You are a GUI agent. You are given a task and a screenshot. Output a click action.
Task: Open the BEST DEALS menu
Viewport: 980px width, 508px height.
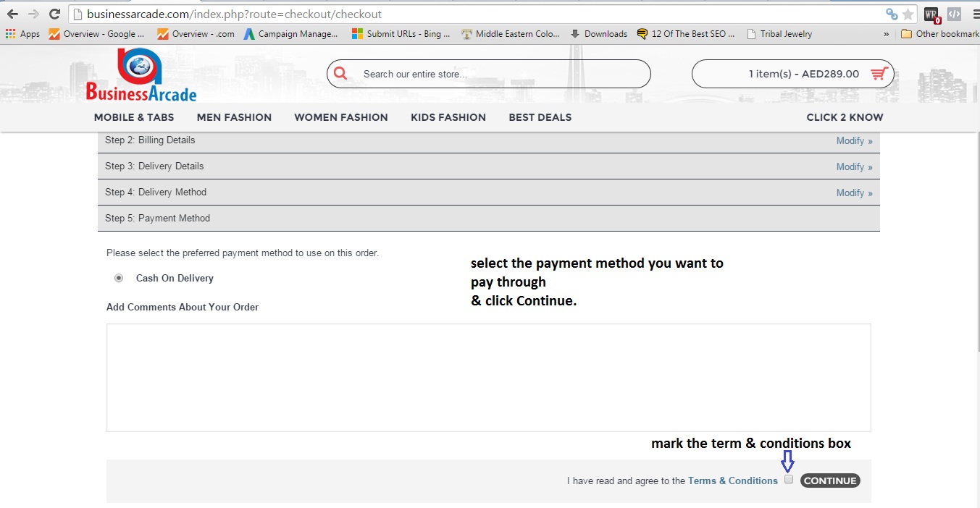[x=540, y=117]
